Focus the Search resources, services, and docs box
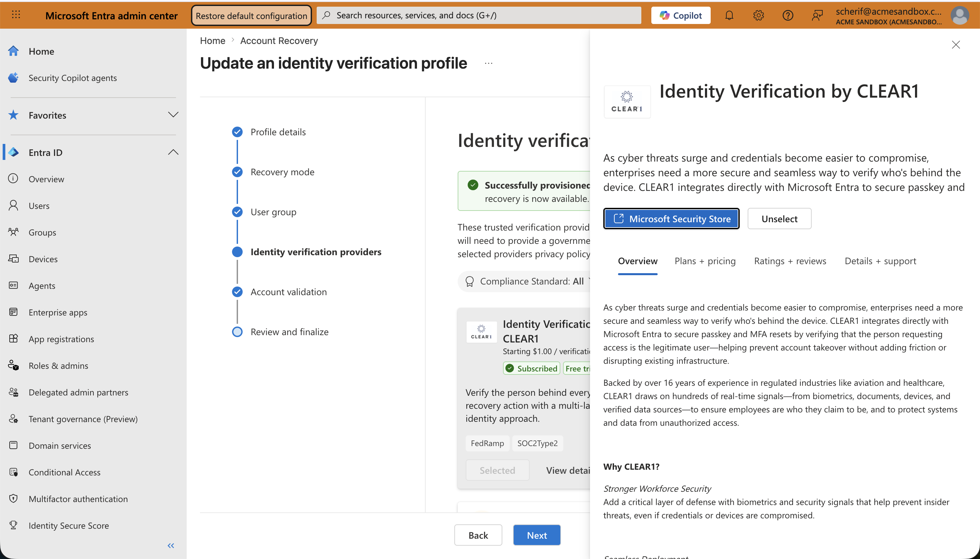The width and height of the screenshot is (980, 559). point(479,15)
